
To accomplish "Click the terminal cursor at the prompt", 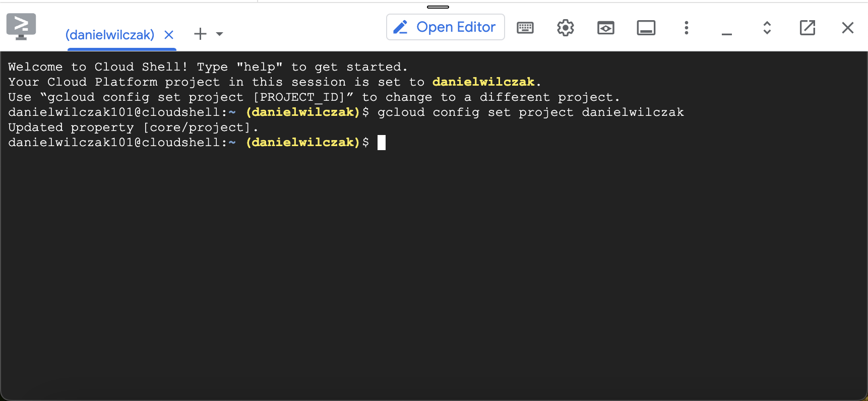I will 382,143.
